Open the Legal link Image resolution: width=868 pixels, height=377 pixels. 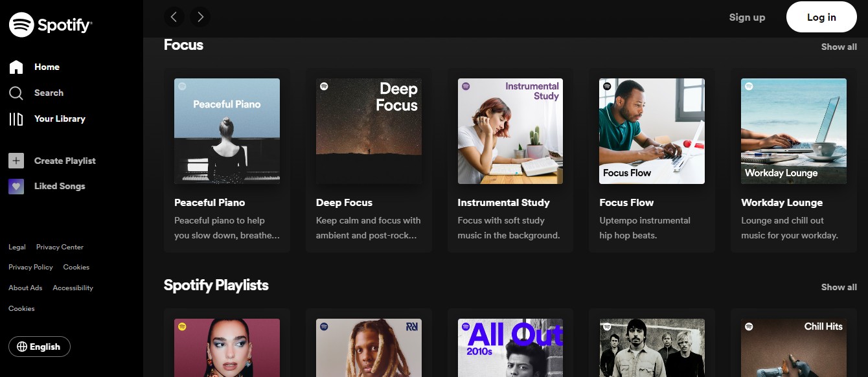tap(17, 247)
